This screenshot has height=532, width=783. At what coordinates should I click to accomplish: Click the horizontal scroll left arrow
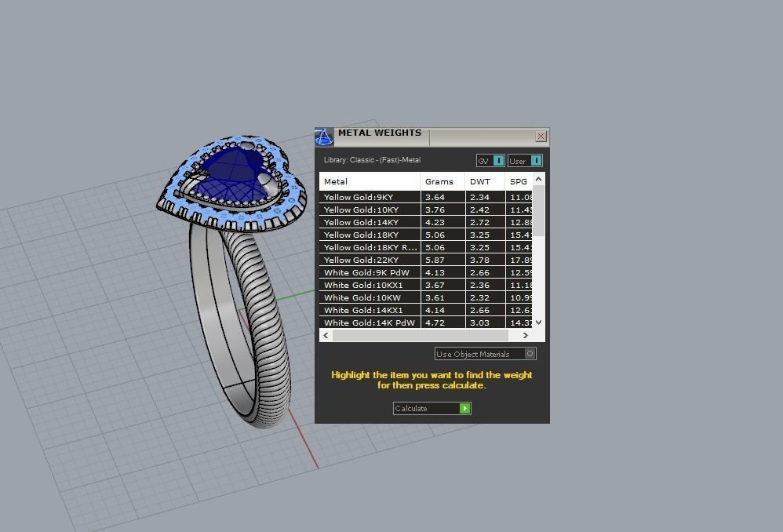[x=326, y=336]
